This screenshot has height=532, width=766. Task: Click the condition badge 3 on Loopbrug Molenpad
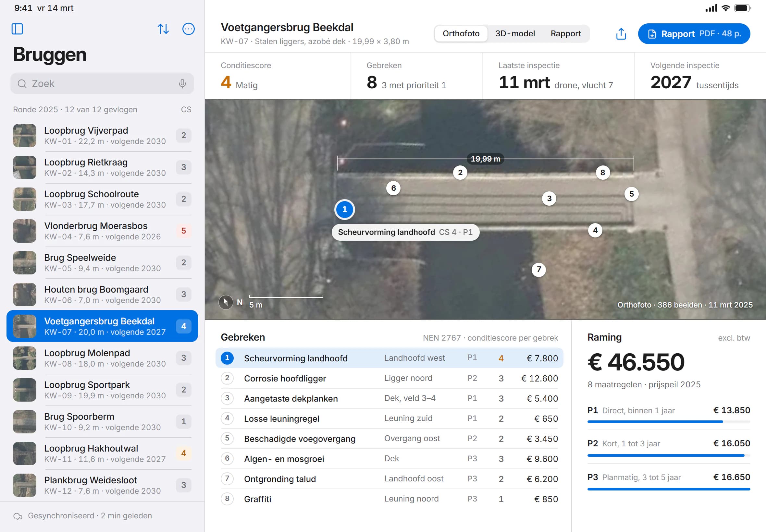point(183,358)
